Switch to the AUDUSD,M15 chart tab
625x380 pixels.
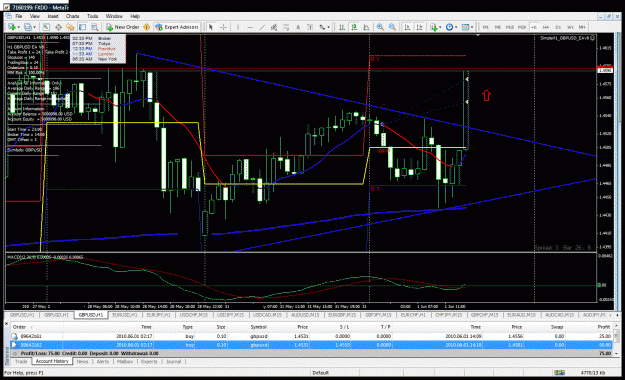(305, 315)
